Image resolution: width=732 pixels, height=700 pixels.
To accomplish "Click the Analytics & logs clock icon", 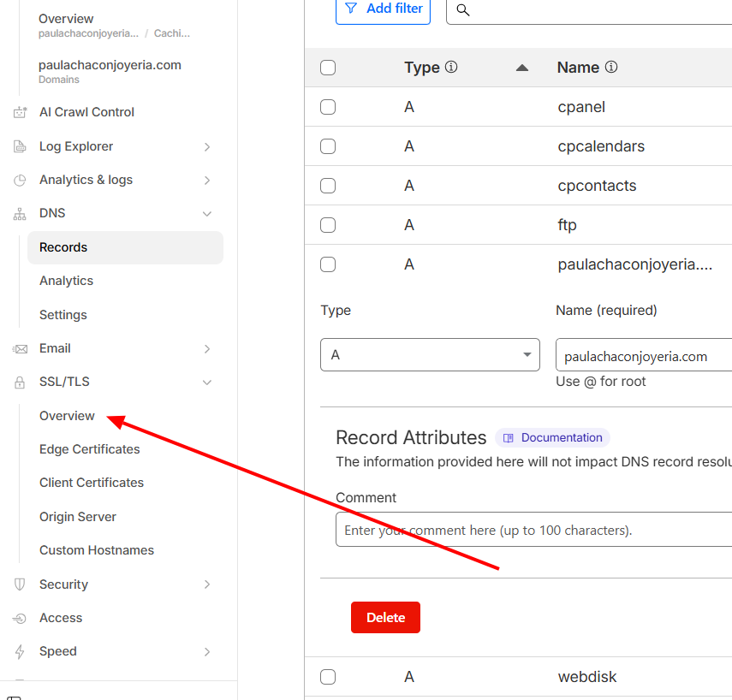I will pos(20,180).
